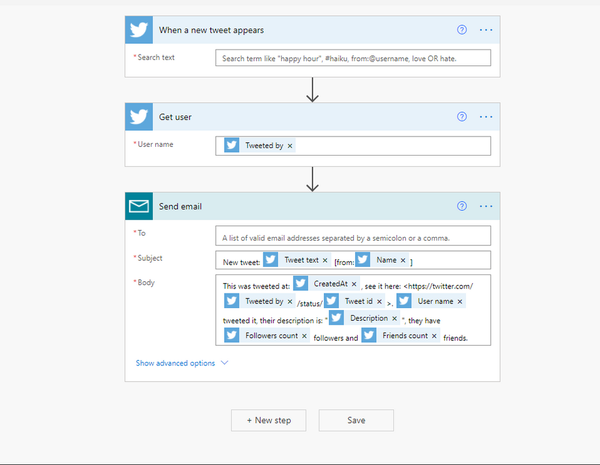Open ellipsis menu on Get user card
The image size is (600, 465).
tap(486, 117)
